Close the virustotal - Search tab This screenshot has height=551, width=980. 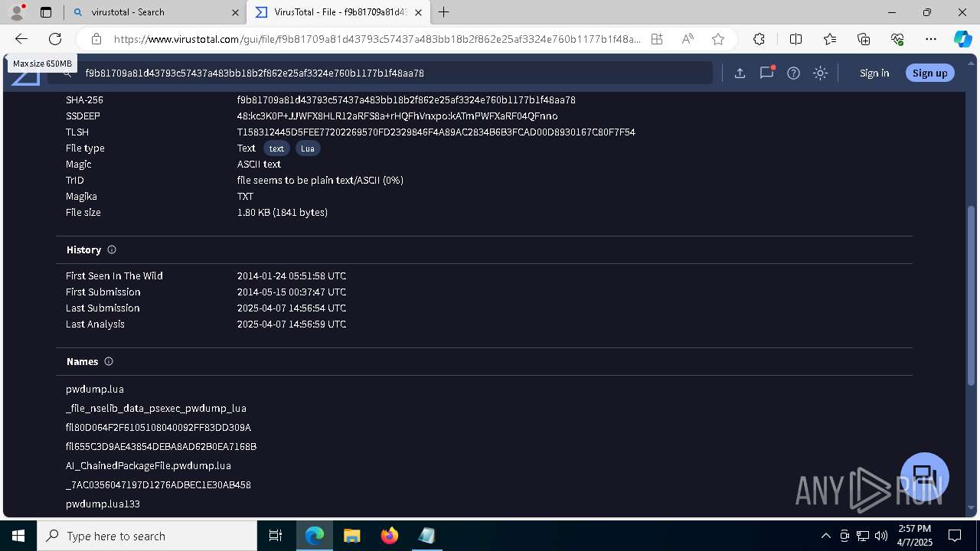coord(234,12)
